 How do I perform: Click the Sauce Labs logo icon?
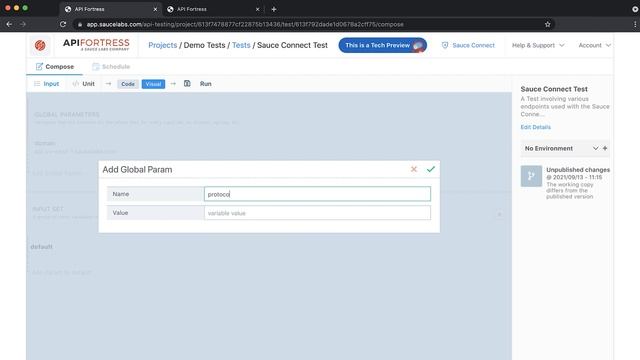[40, 45]
